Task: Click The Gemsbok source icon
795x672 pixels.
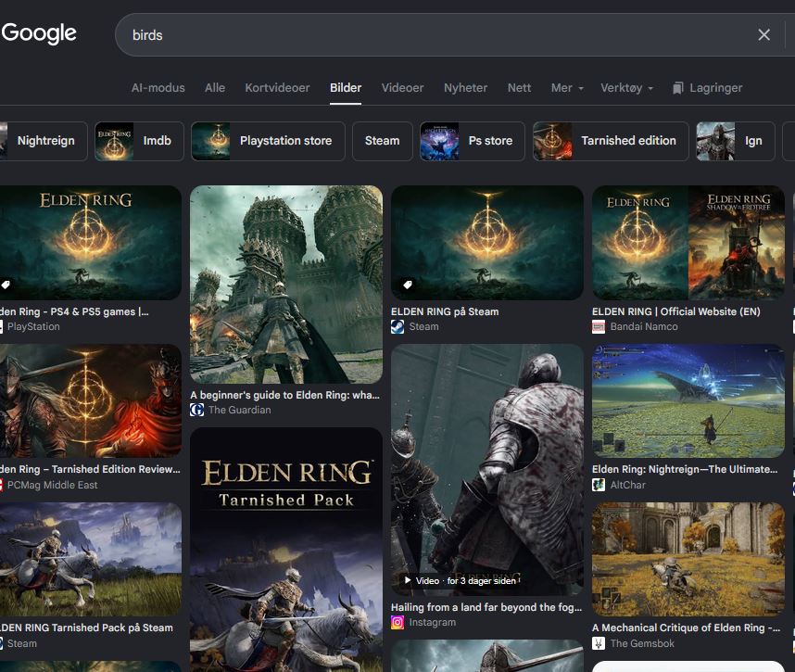Action: pyautogui.click(x=599, y=643)
